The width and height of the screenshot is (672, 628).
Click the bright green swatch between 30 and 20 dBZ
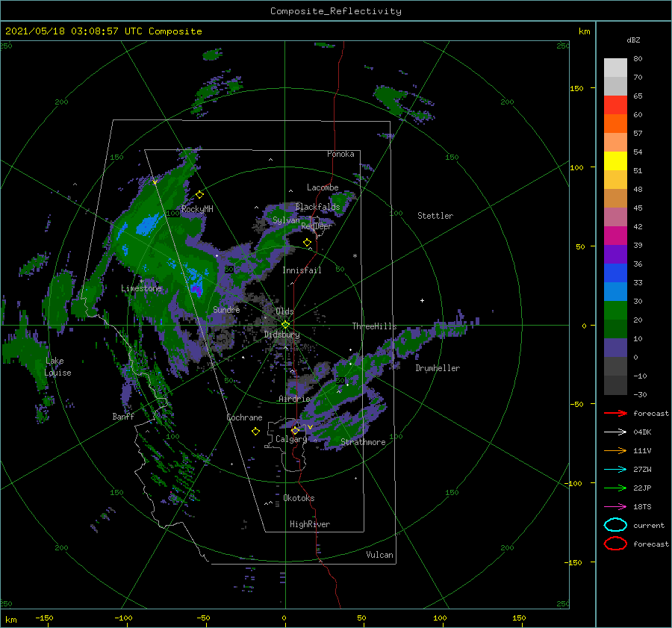pyautogui.click(x=615, y=311)
